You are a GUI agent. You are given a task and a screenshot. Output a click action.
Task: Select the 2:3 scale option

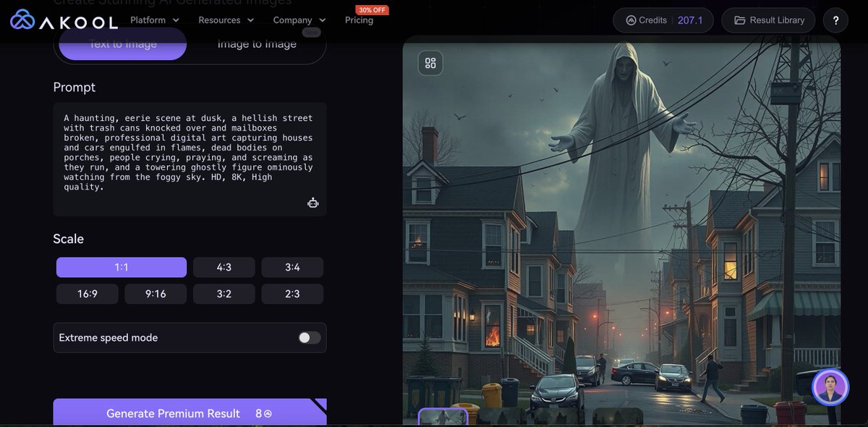(x=292, y=294)
